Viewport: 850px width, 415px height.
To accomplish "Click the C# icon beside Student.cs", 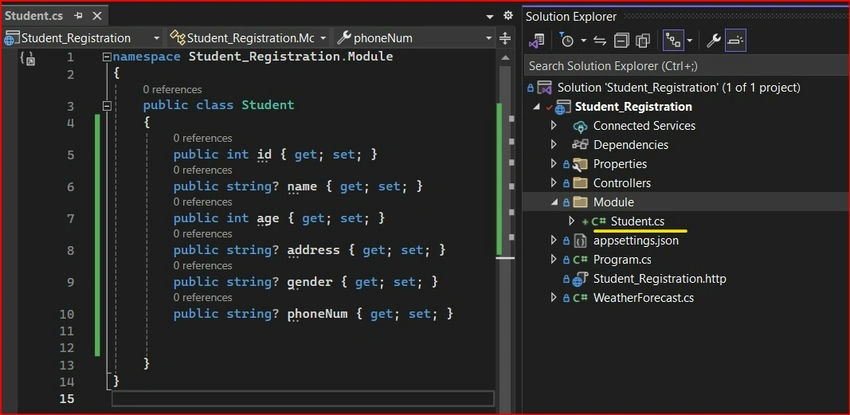I will [598, 222].
